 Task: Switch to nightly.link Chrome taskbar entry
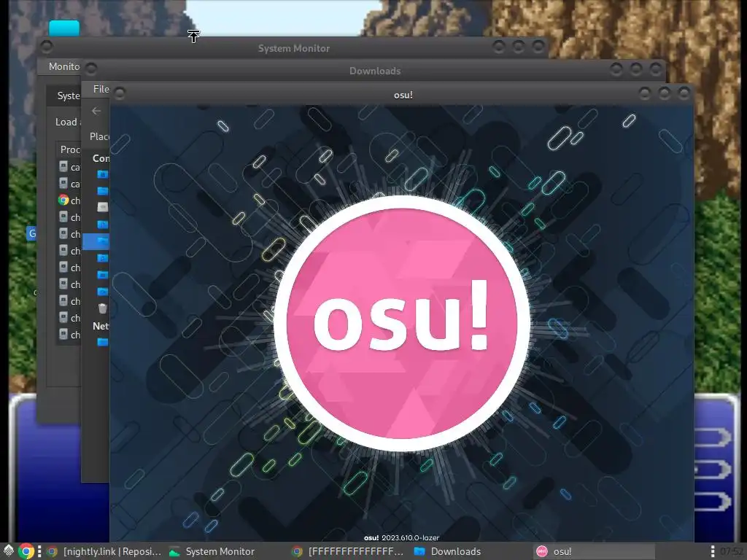click(x=104, y=551)
